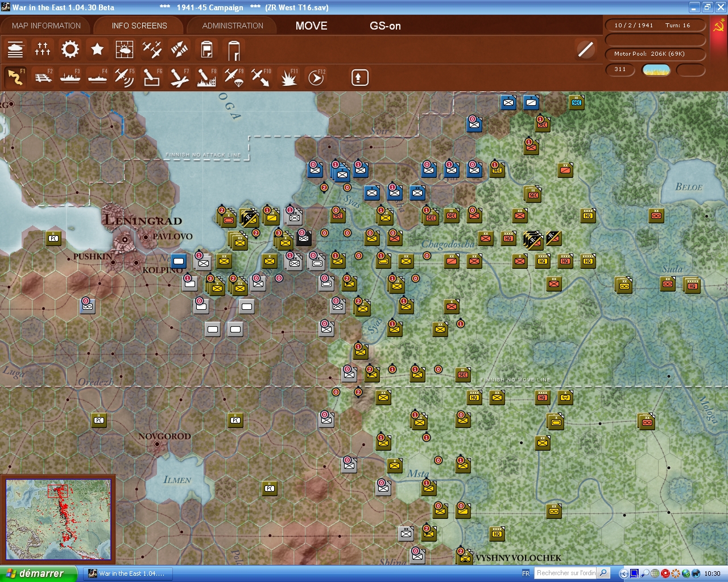728x582 pixels.
Task: Click the upward arrow box toolbar button
Action: coord(359,77)
